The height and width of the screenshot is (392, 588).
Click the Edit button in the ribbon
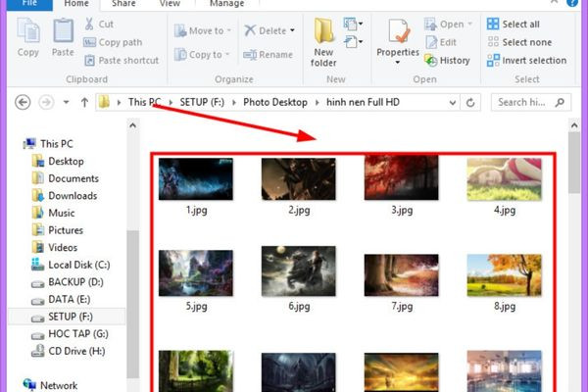(441, 42)
